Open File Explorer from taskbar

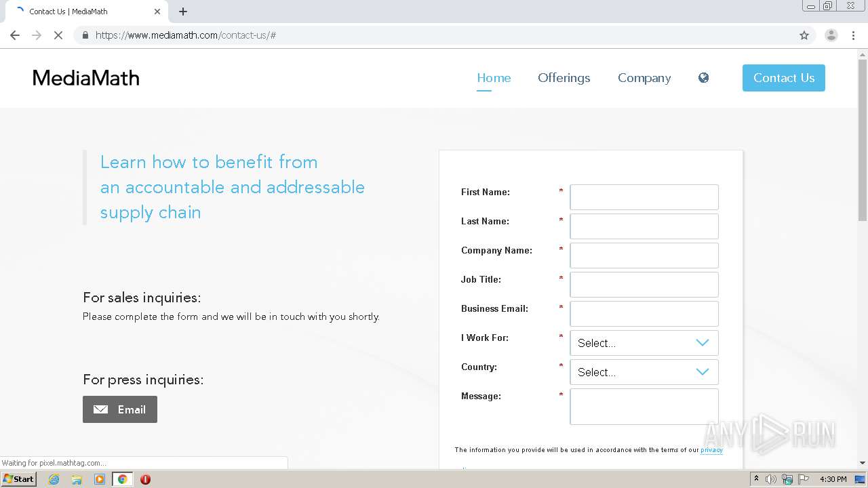click(x=77, y=479)
